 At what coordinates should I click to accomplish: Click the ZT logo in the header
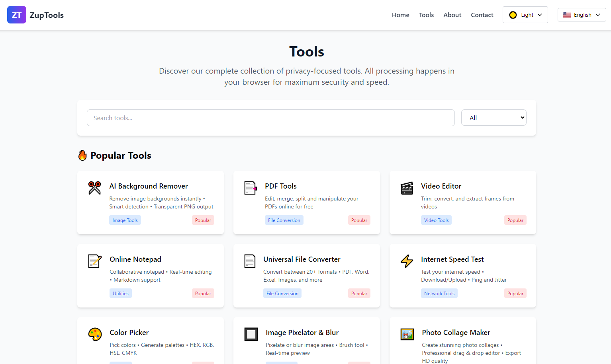tap(16, 14)
